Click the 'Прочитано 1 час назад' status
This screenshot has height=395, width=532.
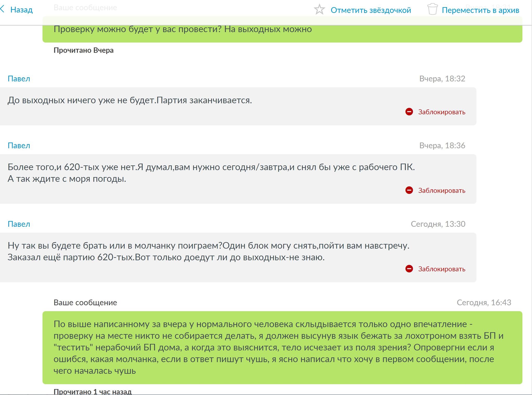pyautogui.click(x=92, y=391)
